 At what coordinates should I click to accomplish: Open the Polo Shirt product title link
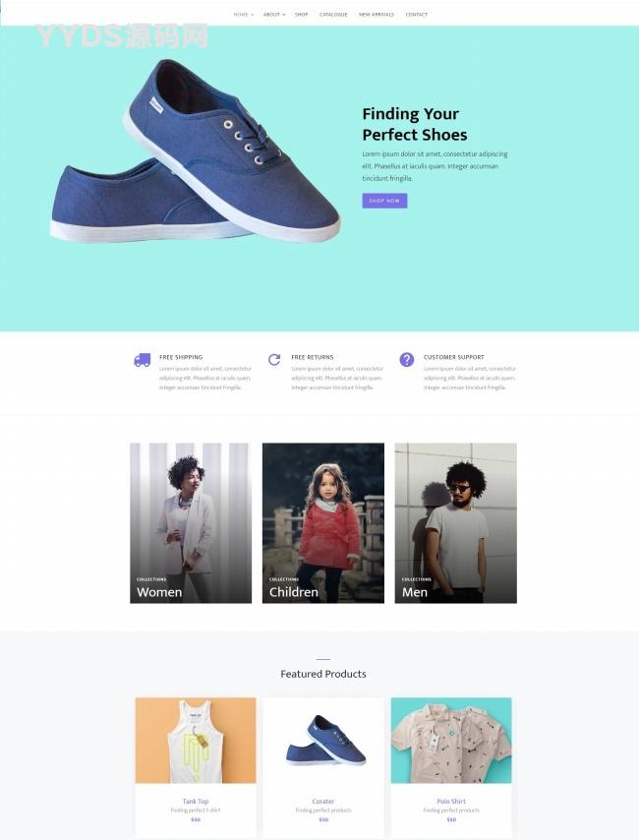pyautogui.click(x=451, y=802)
